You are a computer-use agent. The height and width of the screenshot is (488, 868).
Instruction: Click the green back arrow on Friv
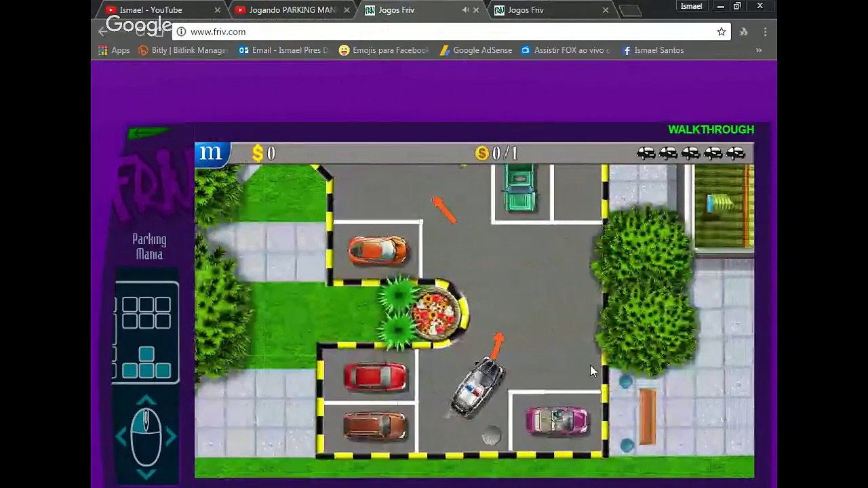pos(148,133)
